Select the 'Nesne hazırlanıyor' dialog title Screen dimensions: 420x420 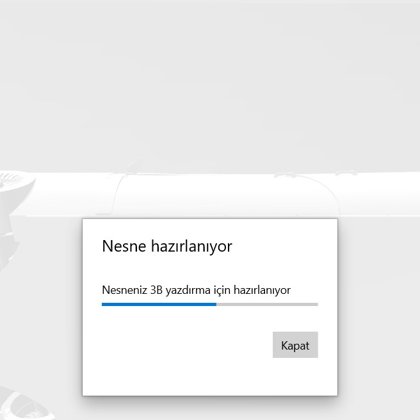(x=167, y=246)
